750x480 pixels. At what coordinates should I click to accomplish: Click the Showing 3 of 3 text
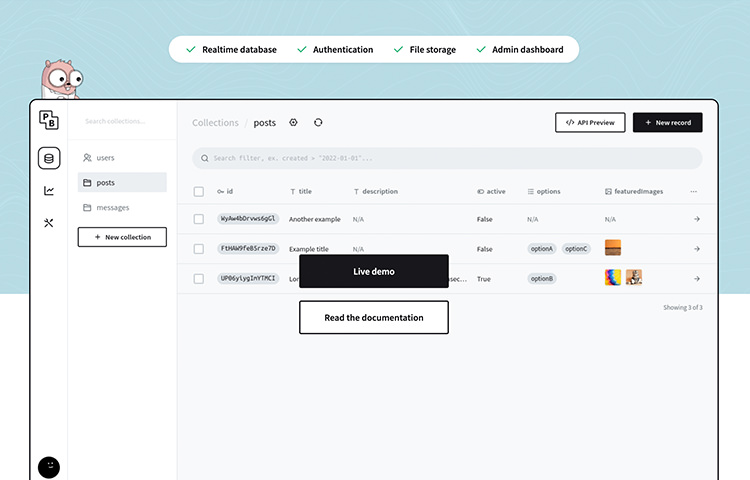pyautogui.click(x=683, y=307)
